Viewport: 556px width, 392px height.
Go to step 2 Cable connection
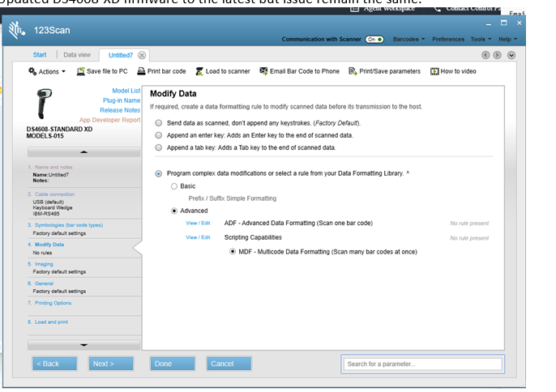[x=54, y=194]
